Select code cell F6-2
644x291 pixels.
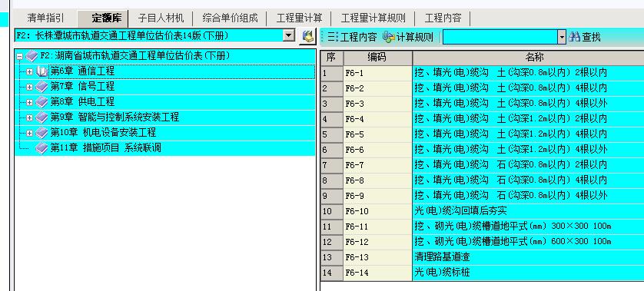[x=377, y=88]
